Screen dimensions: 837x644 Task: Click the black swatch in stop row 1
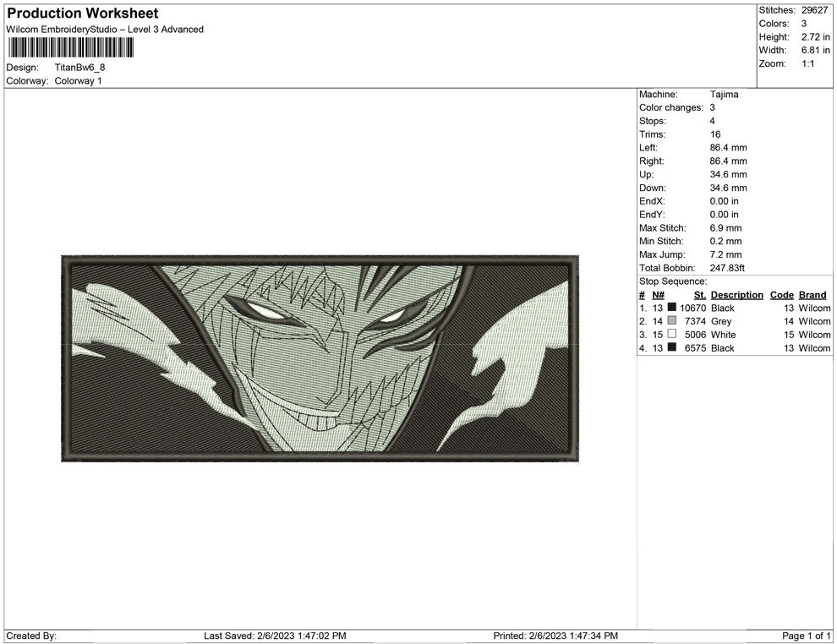pyautogui.click(x=672, y=307)
